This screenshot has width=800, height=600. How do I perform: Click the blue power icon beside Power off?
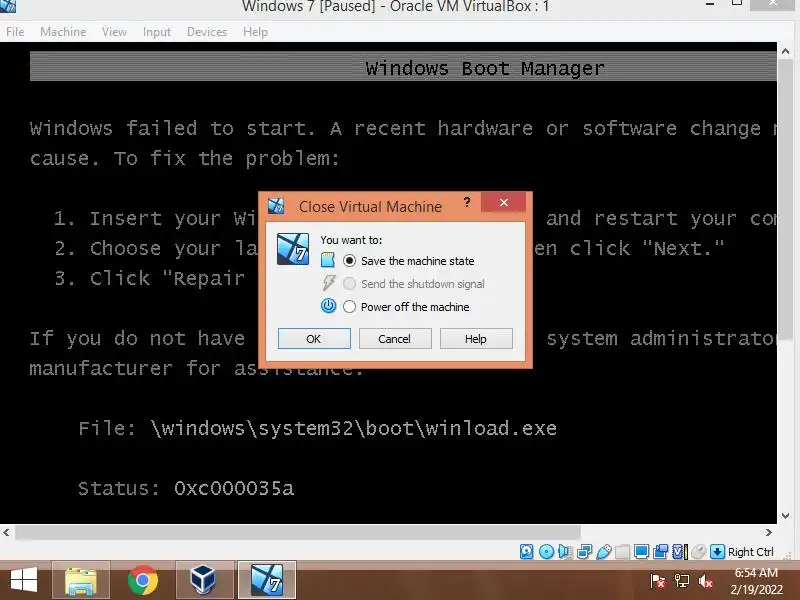click(328, 306)
